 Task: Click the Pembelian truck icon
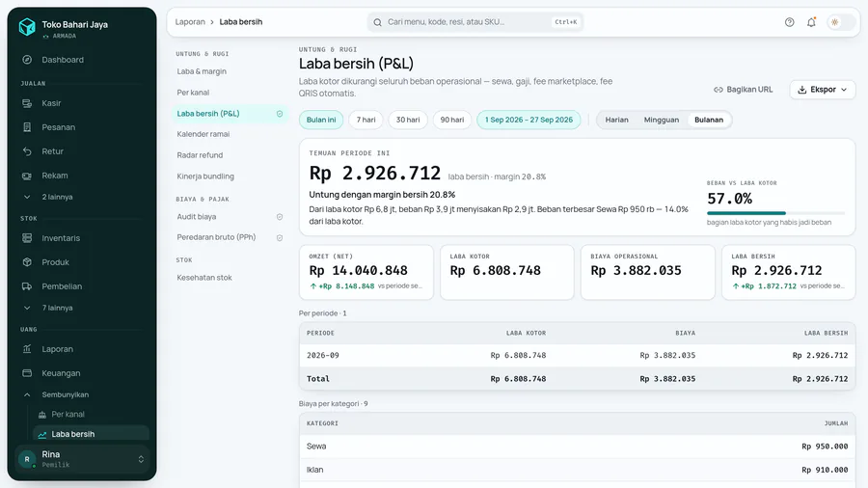click(x=27, y=286)
